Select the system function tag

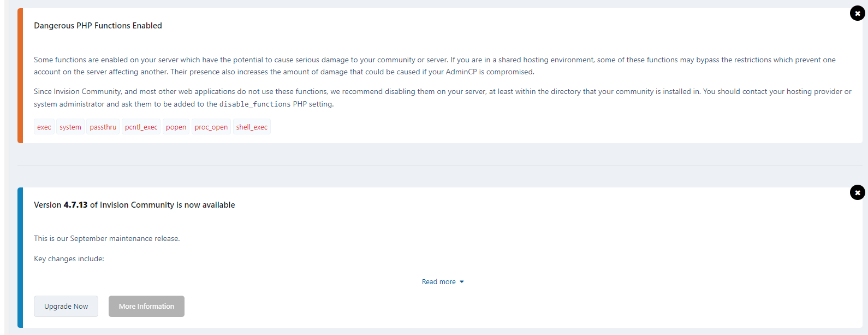[70, 127]
